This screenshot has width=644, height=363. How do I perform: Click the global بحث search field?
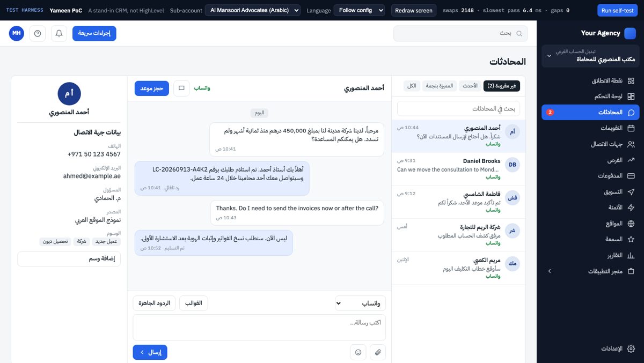(460, 33)
